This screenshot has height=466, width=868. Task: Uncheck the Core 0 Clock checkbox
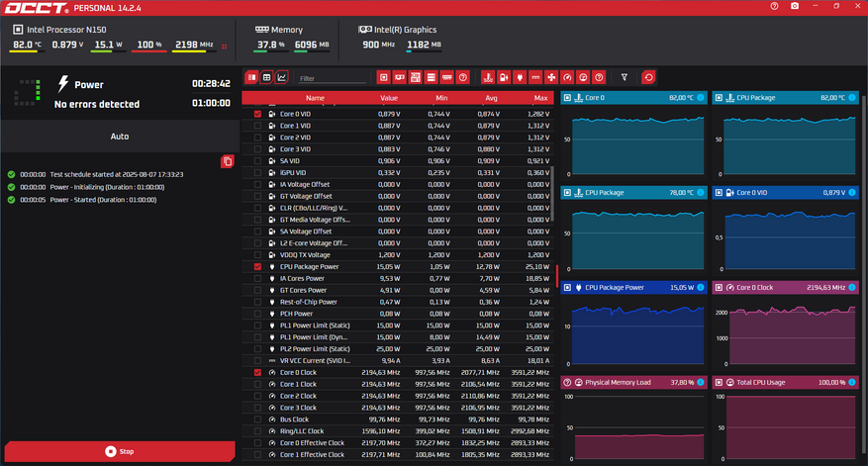[x=257, y=372]
